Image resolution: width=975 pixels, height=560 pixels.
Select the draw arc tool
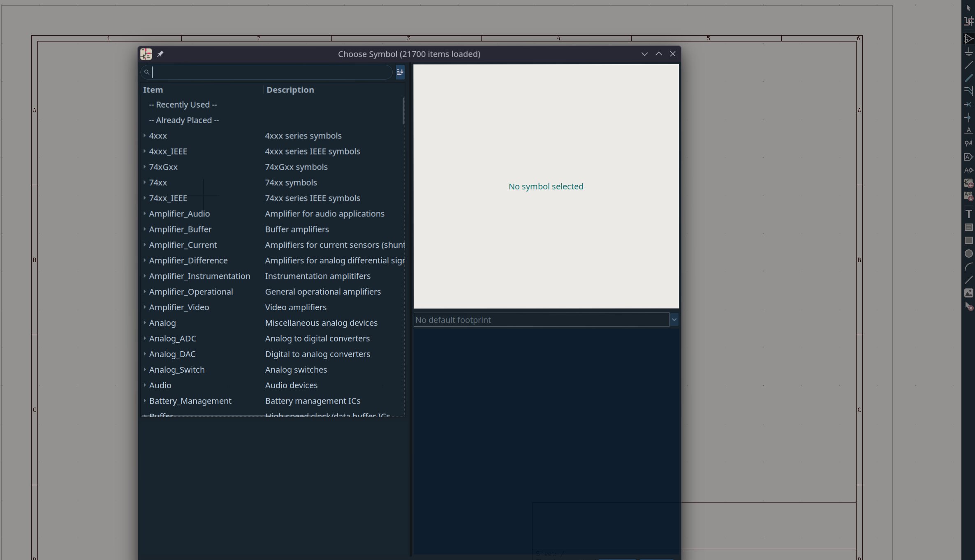click(x=968, y=267)
